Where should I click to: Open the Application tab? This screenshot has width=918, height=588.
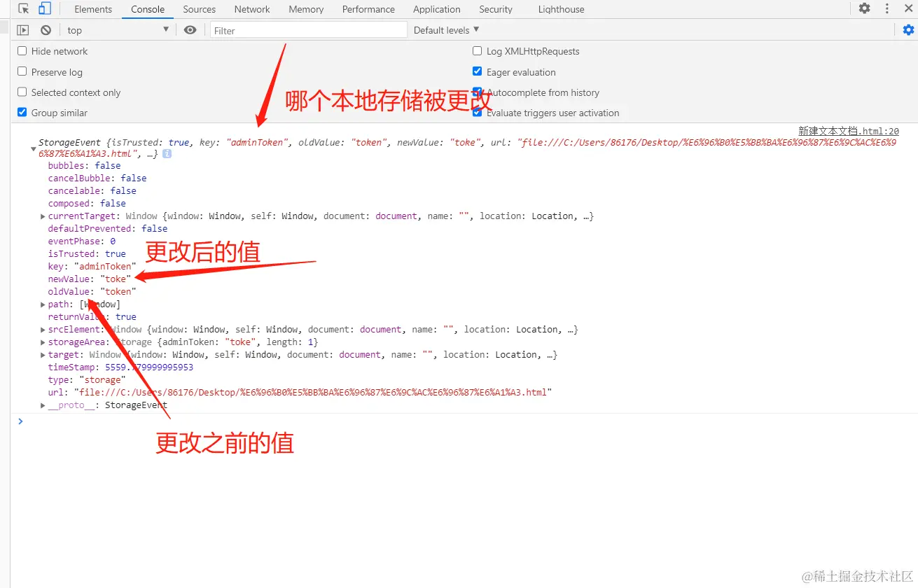tap(437, 9)
